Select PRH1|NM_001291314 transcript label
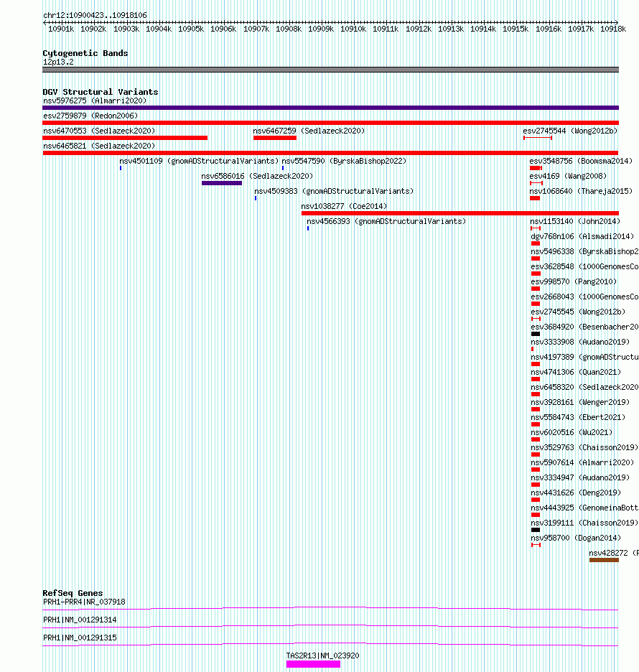The width and height of the screenshot is (639, 672). click(80, 620)
